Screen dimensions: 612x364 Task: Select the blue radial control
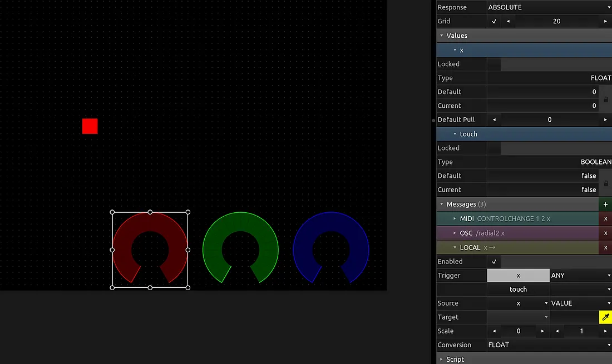coord(331,248)
